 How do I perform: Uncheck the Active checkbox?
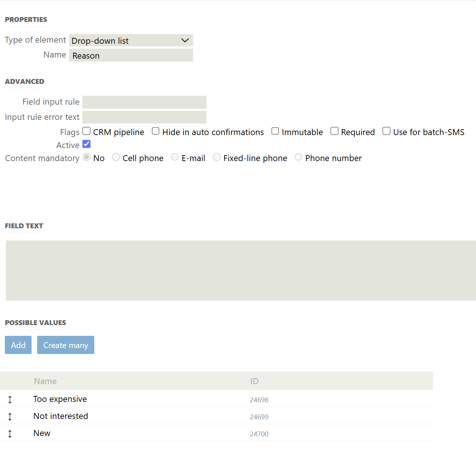tap(87, 144)
